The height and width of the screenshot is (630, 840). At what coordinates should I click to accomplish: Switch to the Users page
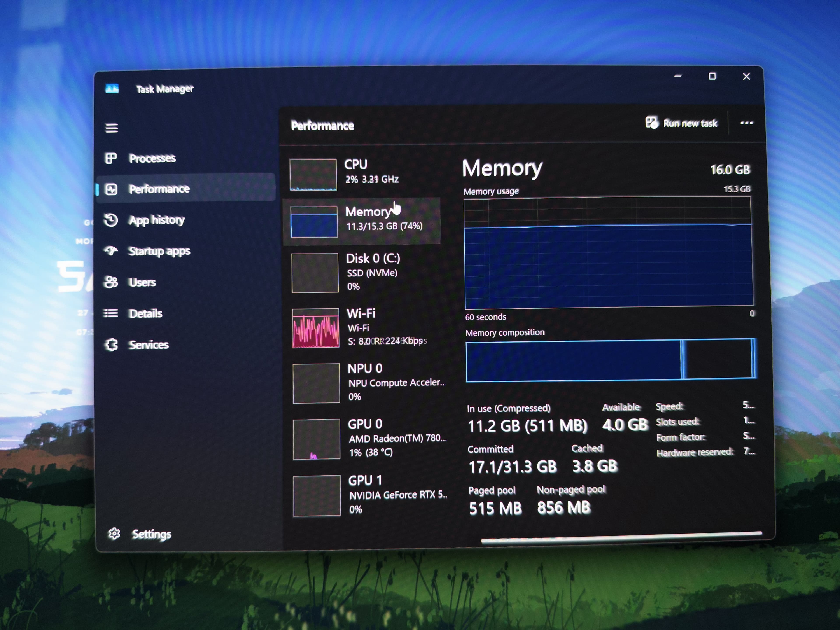coord(142,283)
